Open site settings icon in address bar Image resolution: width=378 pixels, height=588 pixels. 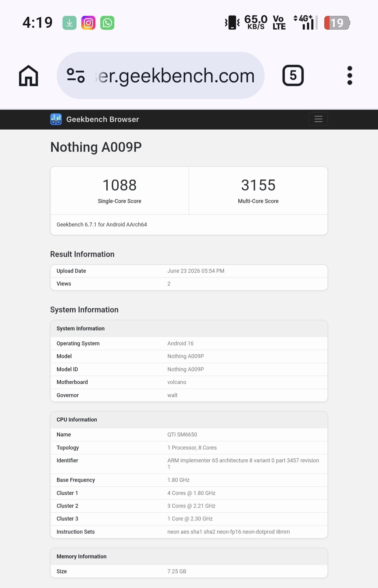click(x=76, y=75)
